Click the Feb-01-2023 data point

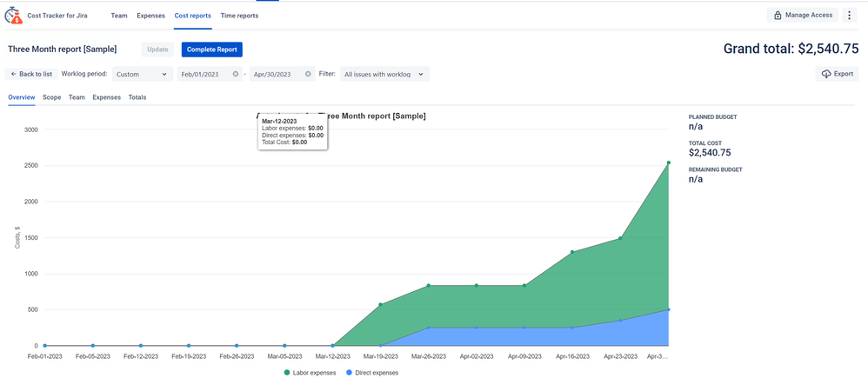coord(44,345)
